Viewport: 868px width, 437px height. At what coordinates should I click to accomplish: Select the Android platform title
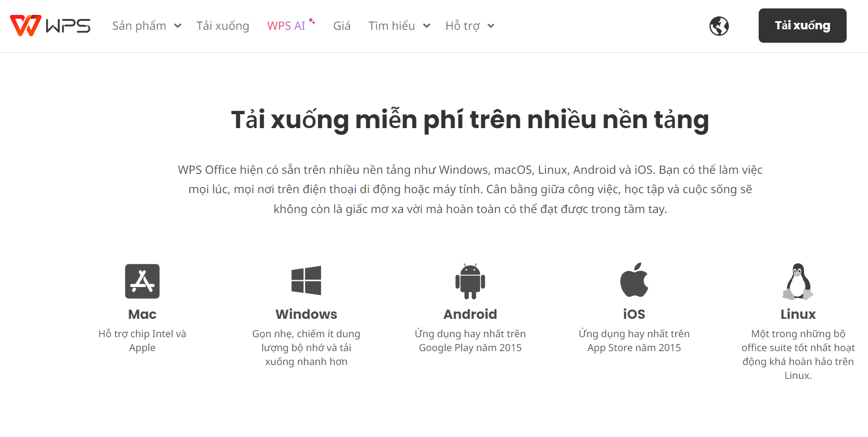pyautogui.click(x=470, y=314)
